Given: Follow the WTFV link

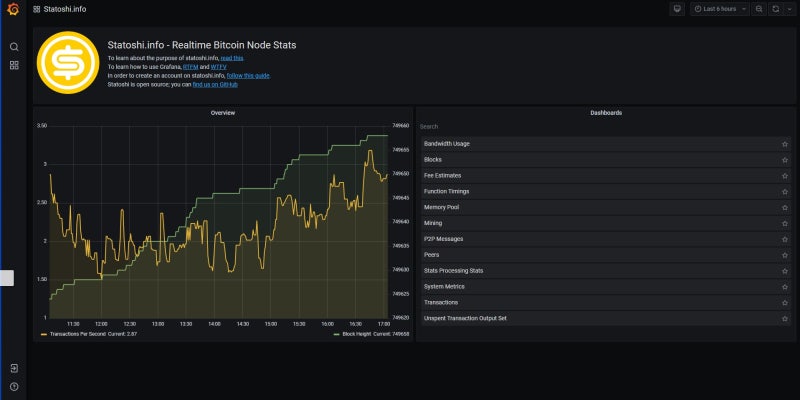Looking at the screenshot, I should [x=219, y=67].
